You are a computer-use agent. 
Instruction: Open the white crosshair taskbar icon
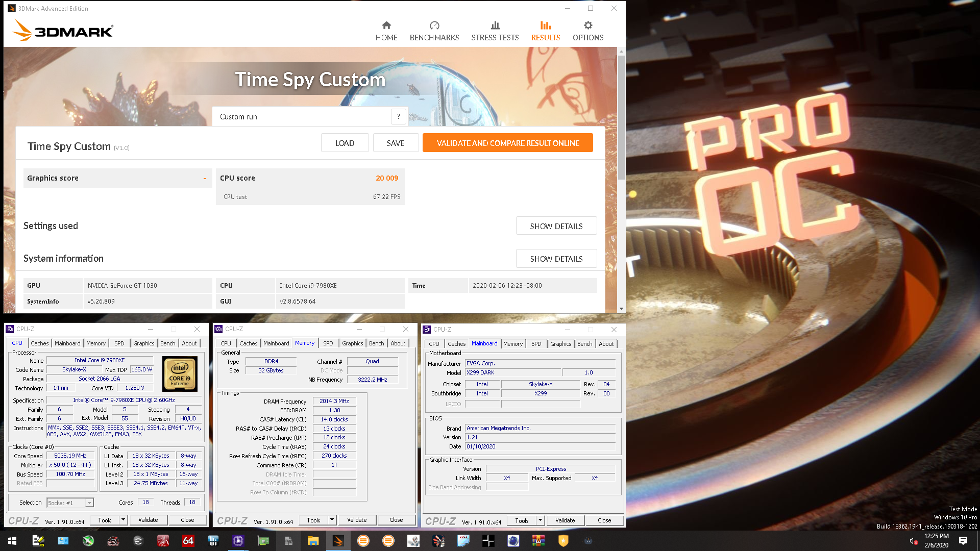pos(488,541)
